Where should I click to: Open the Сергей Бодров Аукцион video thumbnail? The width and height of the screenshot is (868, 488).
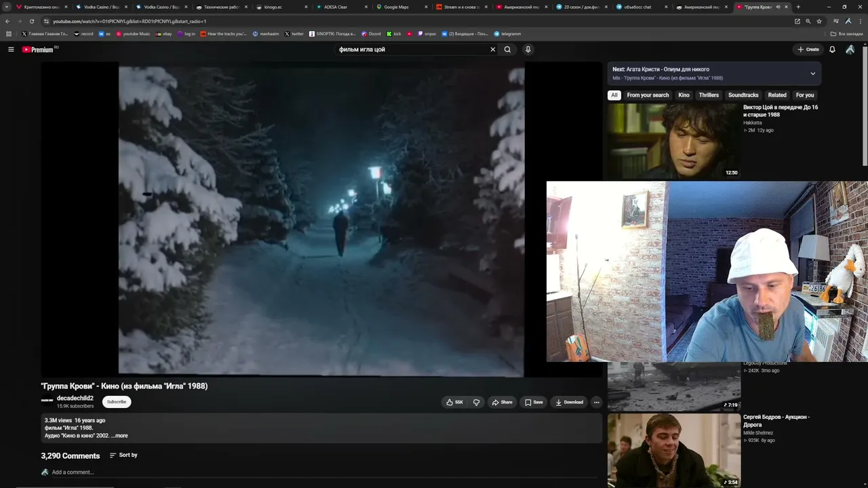[x=673, y=450]
